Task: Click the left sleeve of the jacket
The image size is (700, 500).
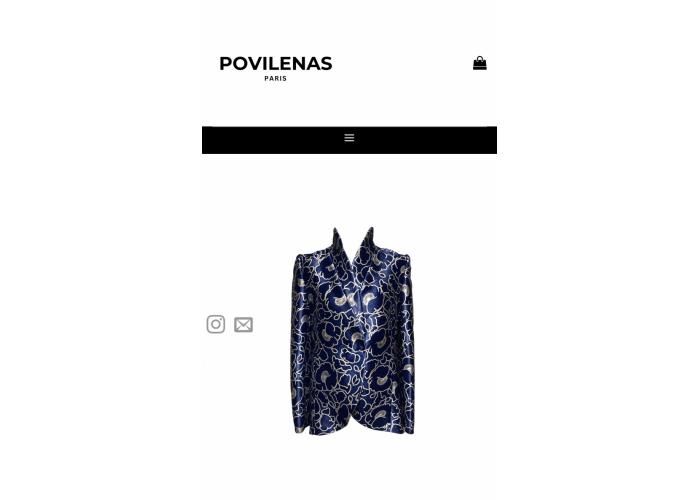Action: point(300,344)
